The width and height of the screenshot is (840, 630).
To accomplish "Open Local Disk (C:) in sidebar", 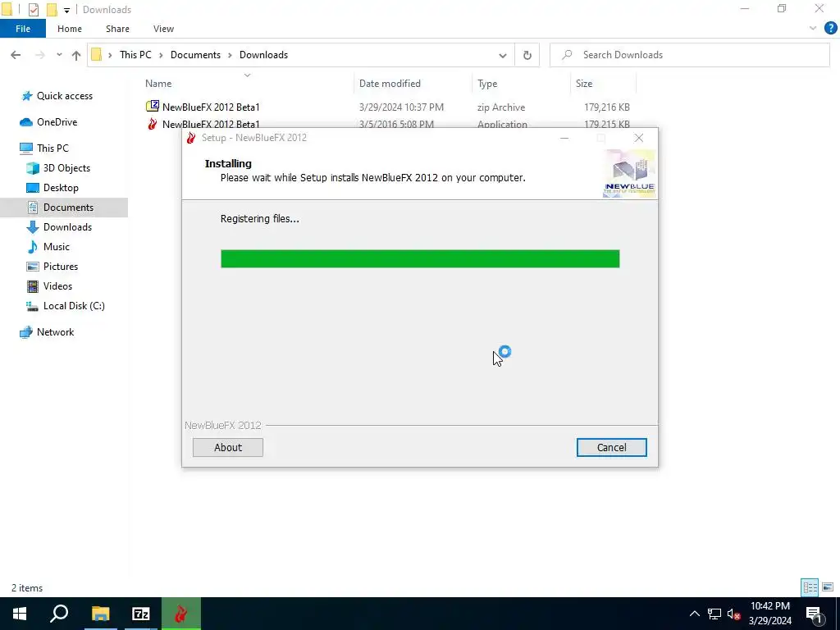I will coord(74,306).
